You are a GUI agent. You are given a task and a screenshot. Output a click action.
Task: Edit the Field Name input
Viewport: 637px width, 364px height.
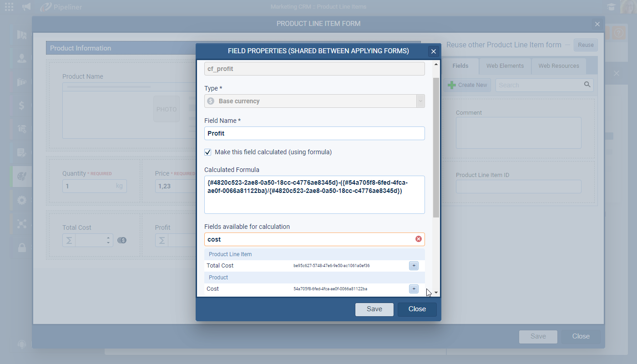[x=314, y=133]
